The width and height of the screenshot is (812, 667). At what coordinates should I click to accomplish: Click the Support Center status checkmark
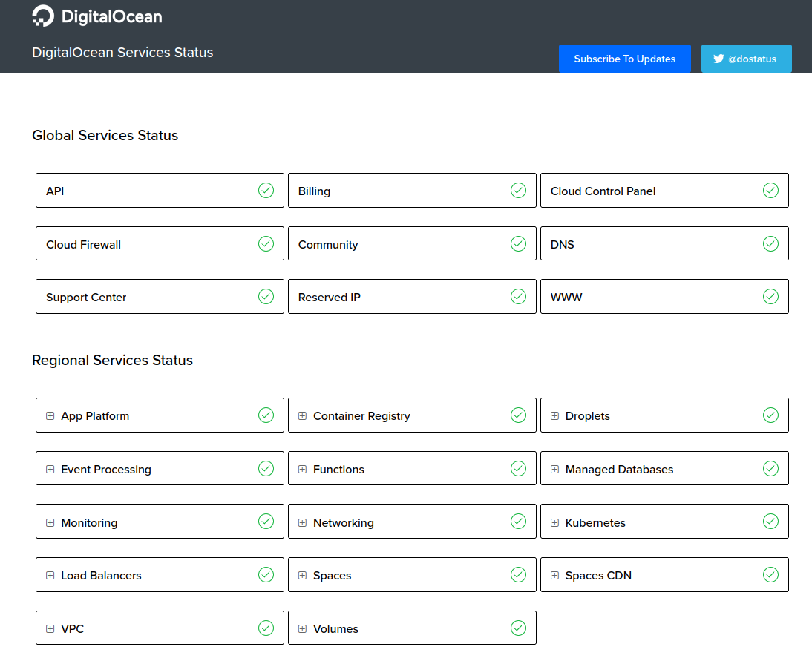click(x=266, y=297)
